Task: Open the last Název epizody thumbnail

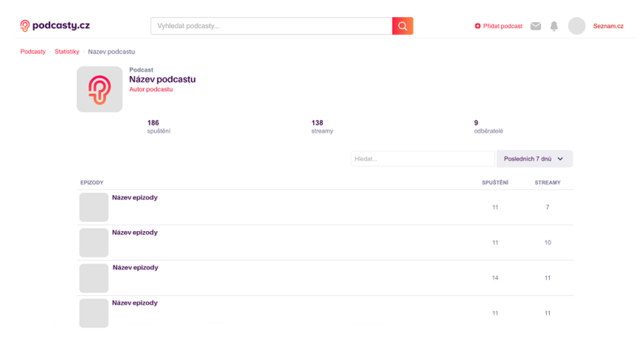Action: pyautogui.click(x=94, y=313)
